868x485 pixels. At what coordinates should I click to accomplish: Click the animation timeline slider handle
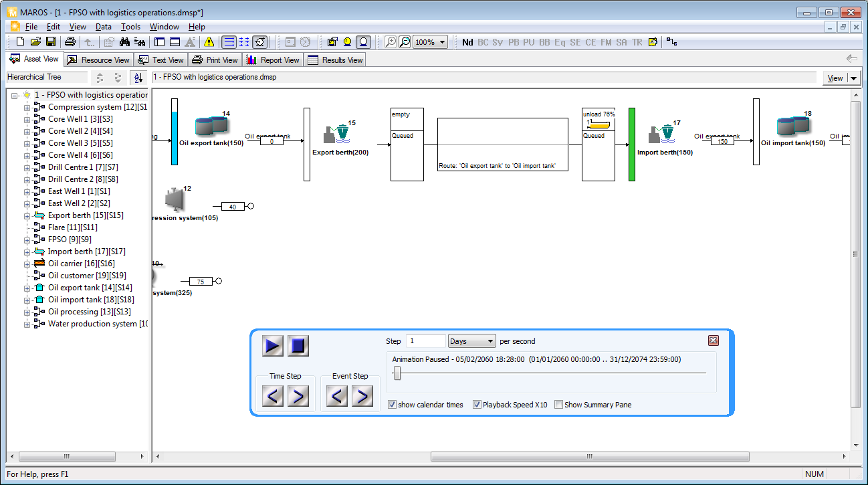397,374
